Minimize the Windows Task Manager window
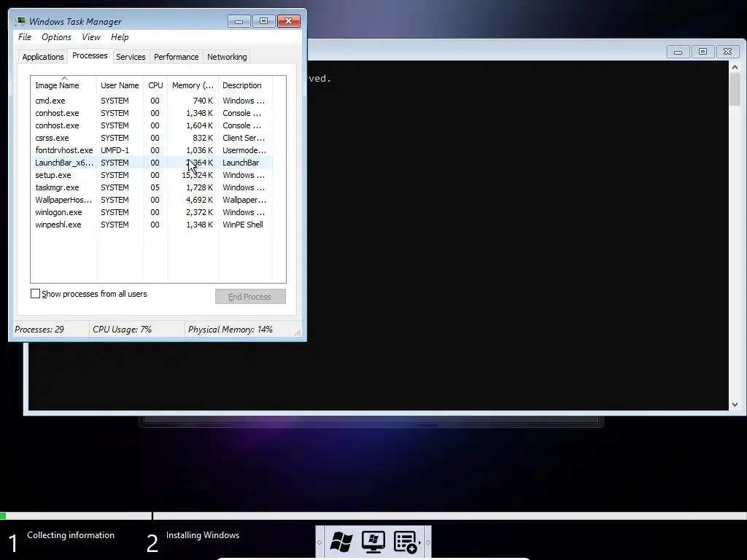747x560 pixels. (x=239, y=21)
